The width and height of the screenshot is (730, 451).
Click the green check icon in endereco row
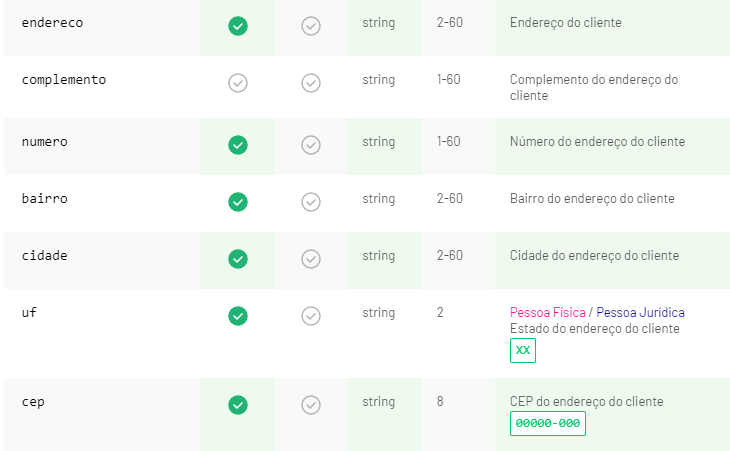pos(238,26)
